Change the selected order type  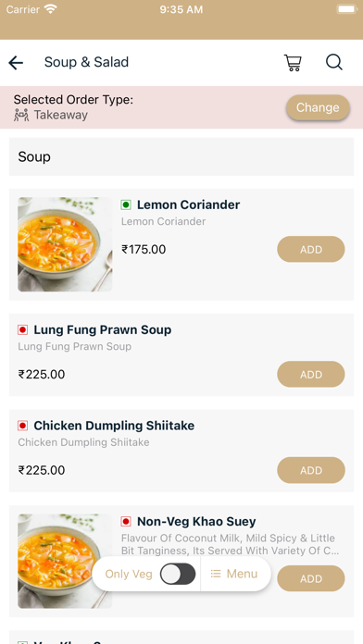tap(318, 107)
